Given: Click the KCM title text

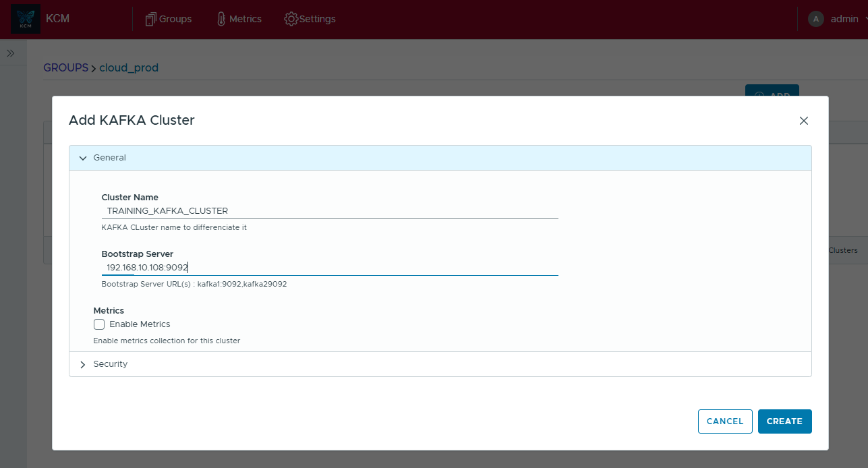Looking at the screenshot, I should click(57, 19).
